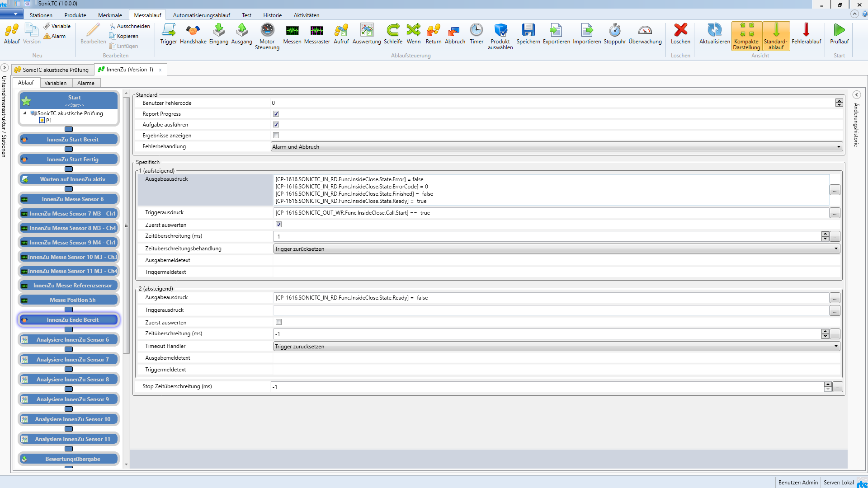The width and height of the screenshot is (868, 488).
Task: Select the InnenZu Ende Bereit step
Action: 68,319
